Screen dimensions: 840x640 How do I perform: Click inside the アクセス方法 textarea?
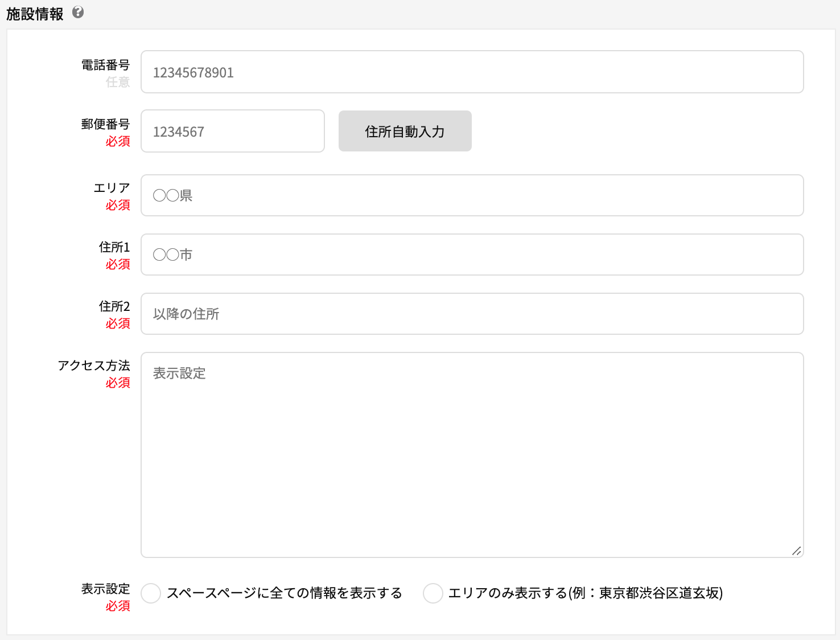[x=472, y=455]
